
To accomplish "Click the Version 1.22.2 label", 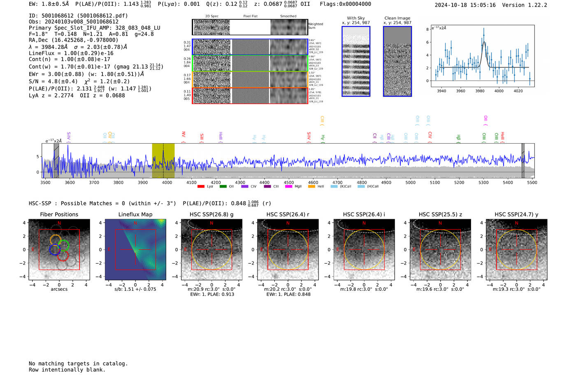I will [x=525, y=5].
